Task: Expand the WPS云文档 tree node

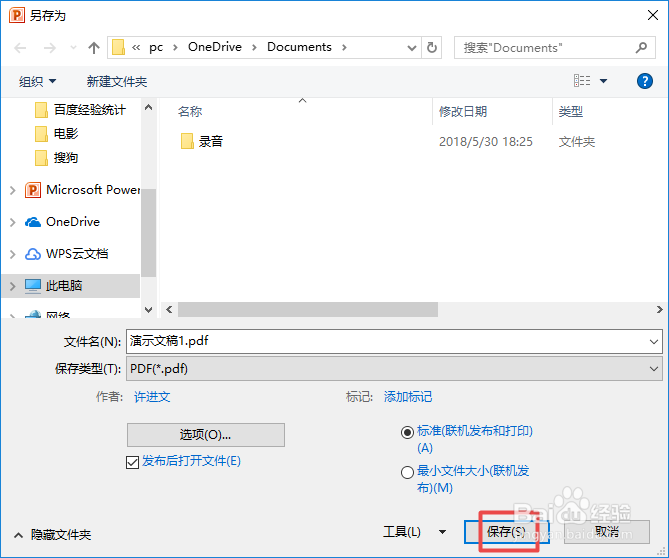Action: tap(12, 254)
